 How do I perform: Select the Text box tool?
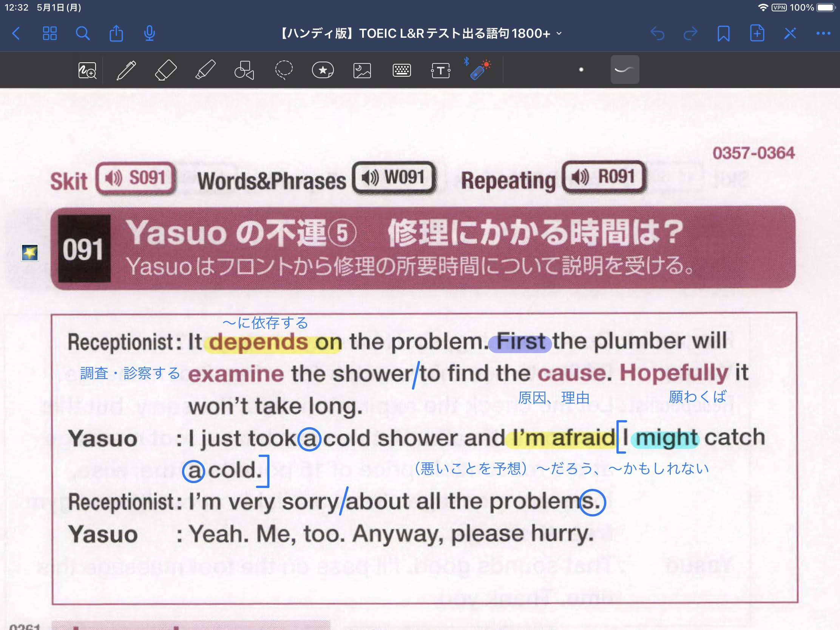click(x=440, y=70)
